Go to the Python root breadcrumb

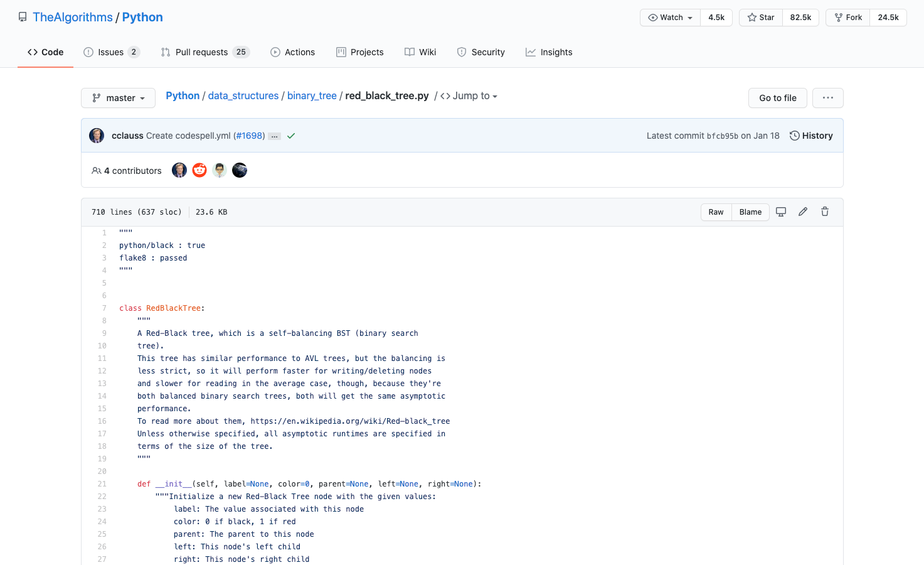[183, 95]
